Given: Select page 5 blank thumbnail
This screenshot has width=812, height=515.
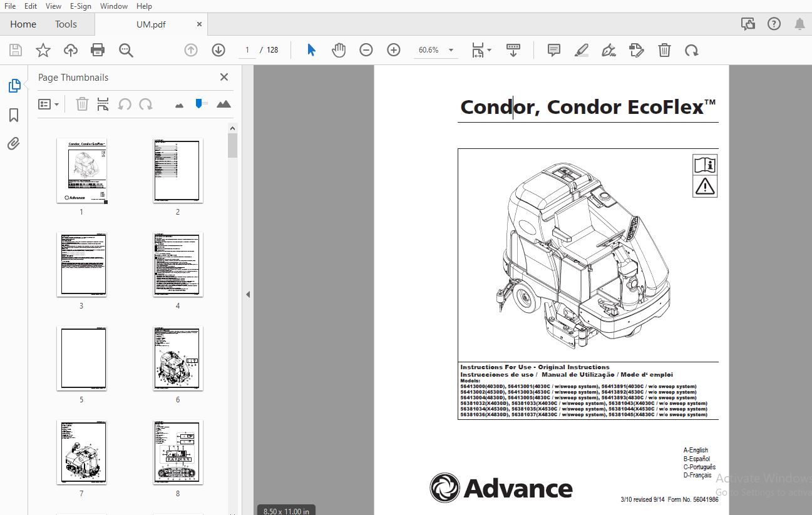Looking at the screenshot, I should pos(81,359).
